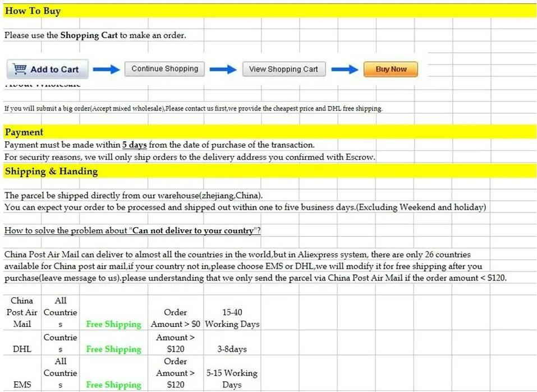Select the '3-8days' delivery cell
The height and width of the screenshot is (392, 537).
pos(232,343)
